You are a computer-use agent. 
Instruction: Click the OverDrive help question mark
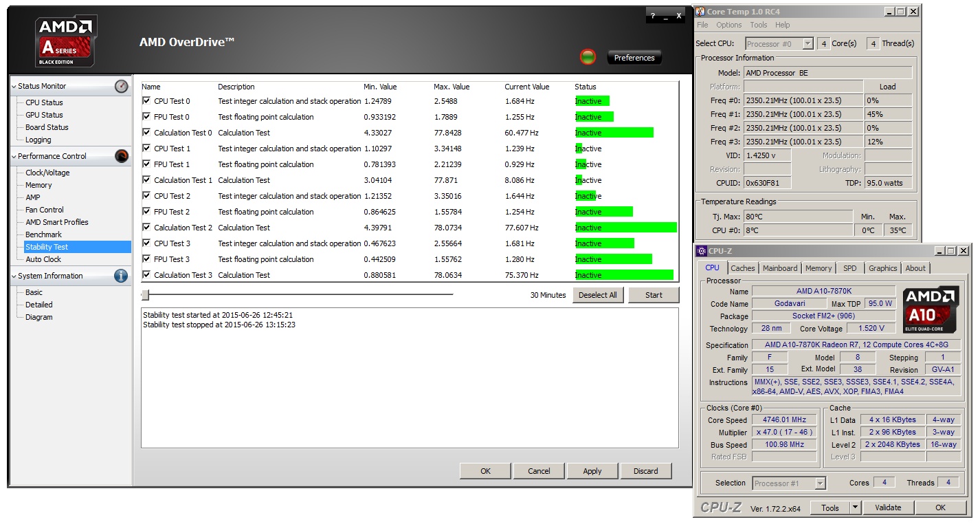[x=652, y=16]
